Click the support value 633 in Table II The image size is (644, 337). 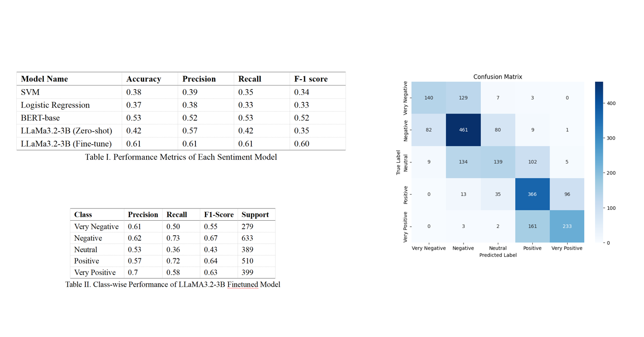tap(248, 238)
